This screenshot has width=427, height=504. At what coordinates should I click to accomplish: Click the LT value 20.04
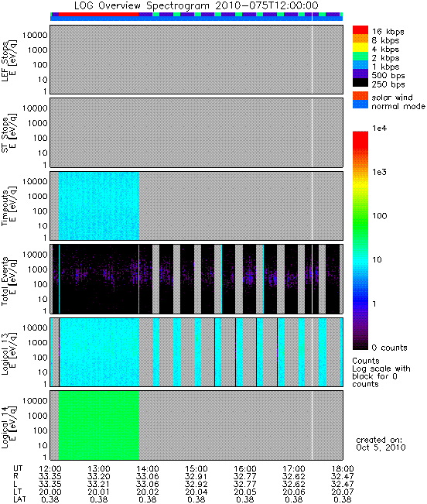(x=196, y=492)
